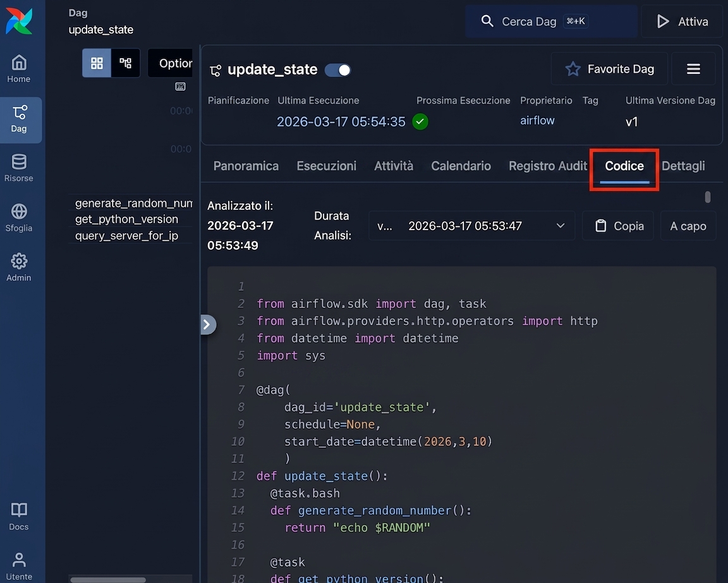Viewport: 728px width, 583px height.
Task: Switch to grid view
Action: pos(97,63)
